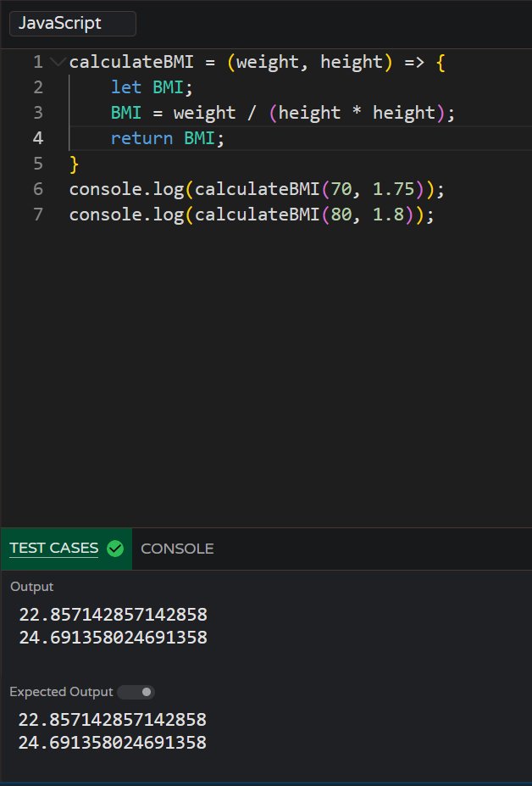The image size is (532, 786).
Task: Select line number 6 in the gutter
Action: click(38, 189)
